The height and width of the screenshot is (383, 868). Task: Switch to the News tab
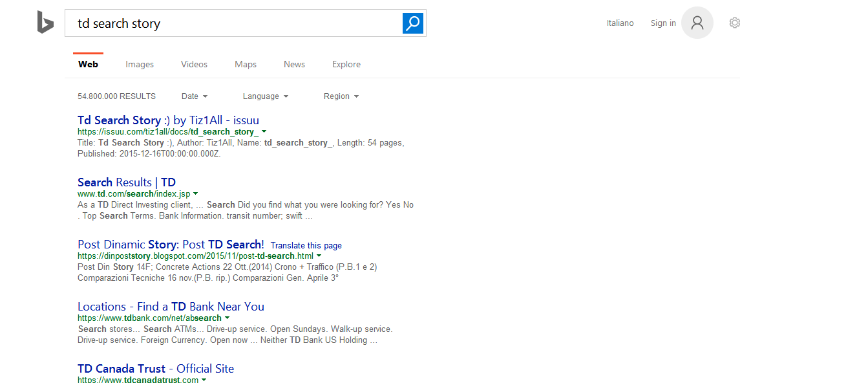[294, 64]
